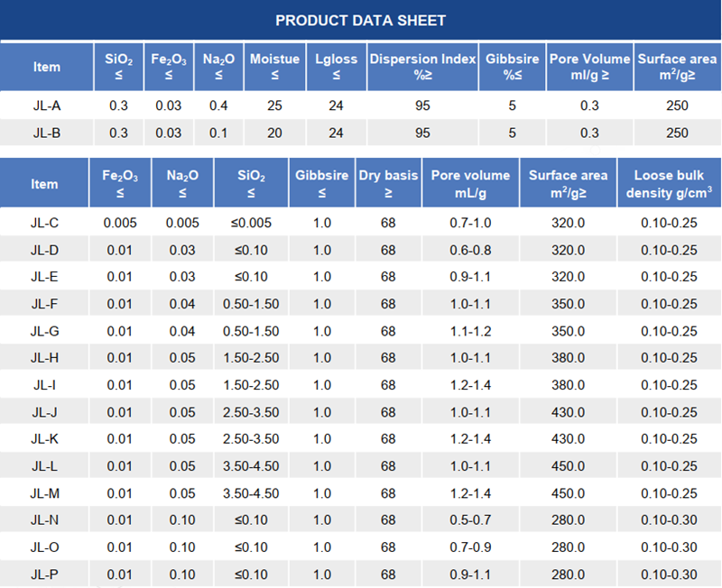Select the JL-P row label
Viewport: 722px width, 588px height.
45,574
